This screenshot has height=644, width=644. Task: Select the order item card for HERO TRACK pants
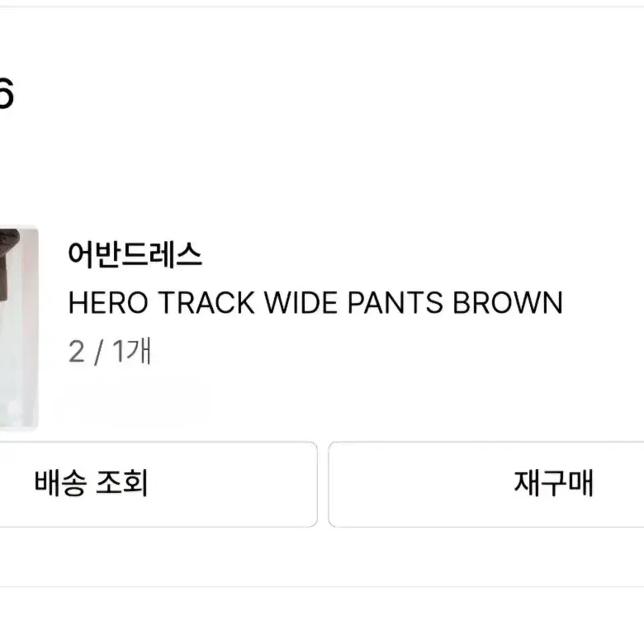click(x=322, y=328)
